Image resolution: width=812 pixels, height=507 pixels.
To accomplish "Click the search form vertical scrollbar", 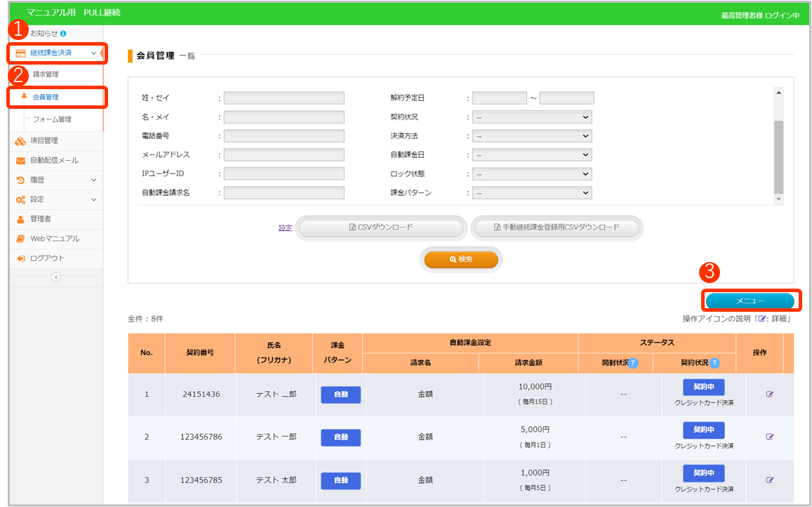I will (x=778, y=154).
